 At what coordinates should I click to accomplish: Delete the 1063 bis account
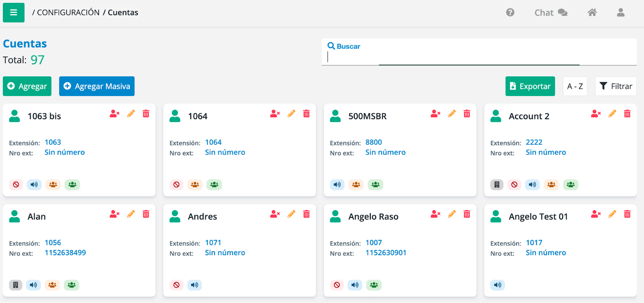[x=146, y=114]
